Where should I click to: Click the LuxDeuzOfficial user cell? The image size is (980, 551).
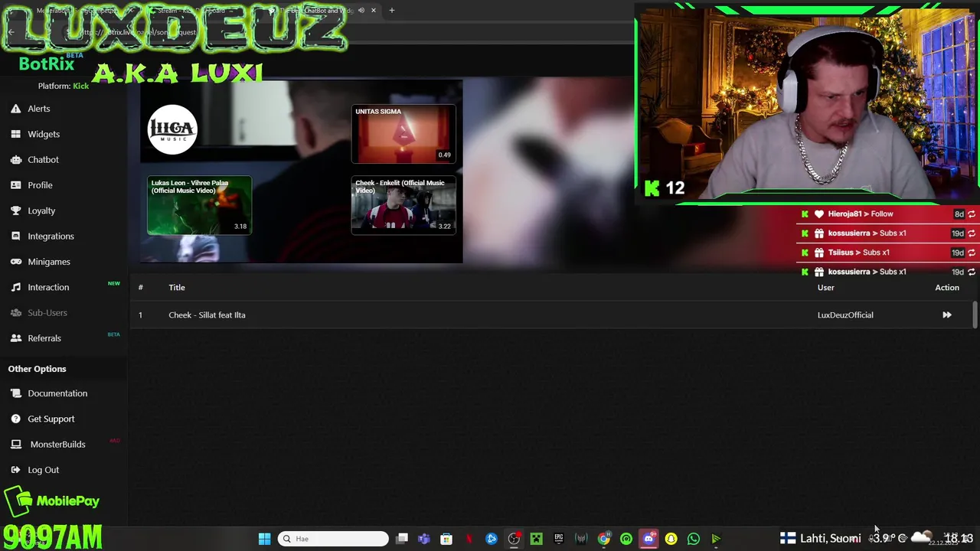845,315
